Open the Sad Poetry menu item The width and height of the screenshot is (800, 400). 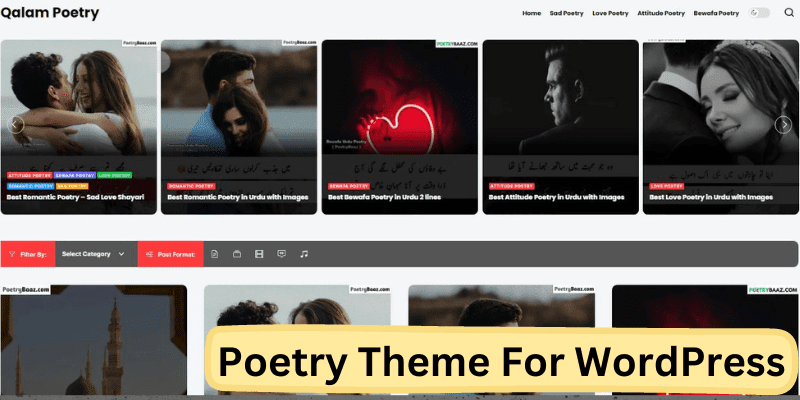(x=566, y=13)
